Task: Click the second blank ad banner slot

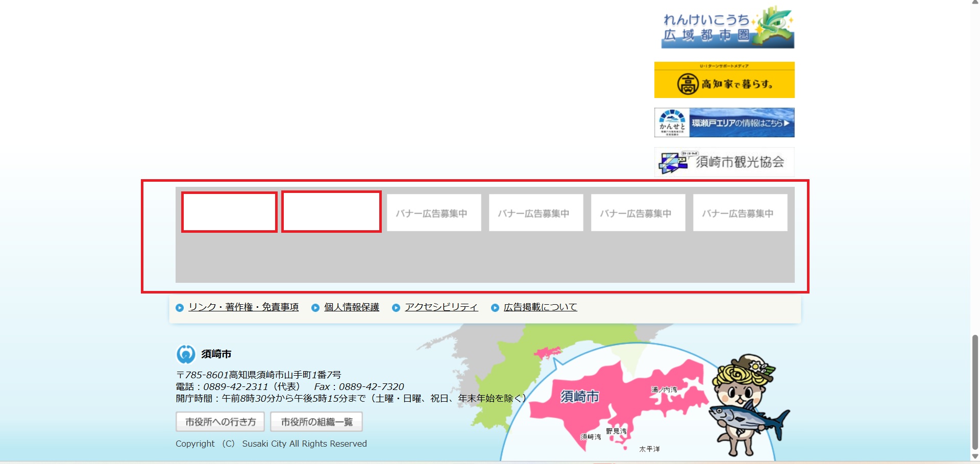Action: [331, 212]
